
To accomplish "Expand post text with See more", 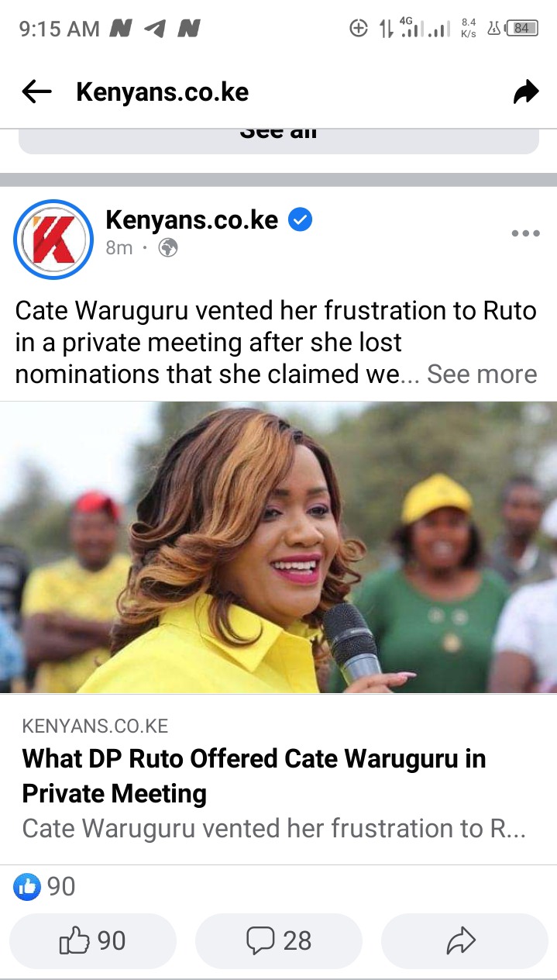I will (x=482, y=374).
